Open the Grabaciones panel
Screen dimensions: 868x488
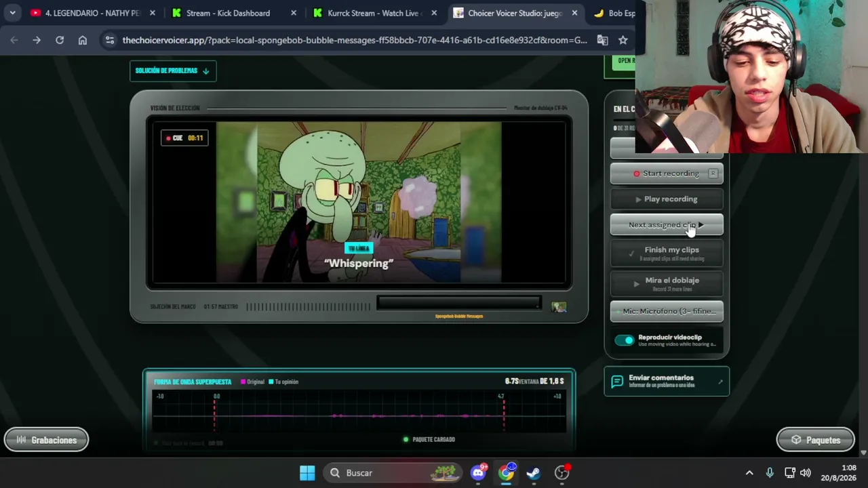tap(46, 440)
